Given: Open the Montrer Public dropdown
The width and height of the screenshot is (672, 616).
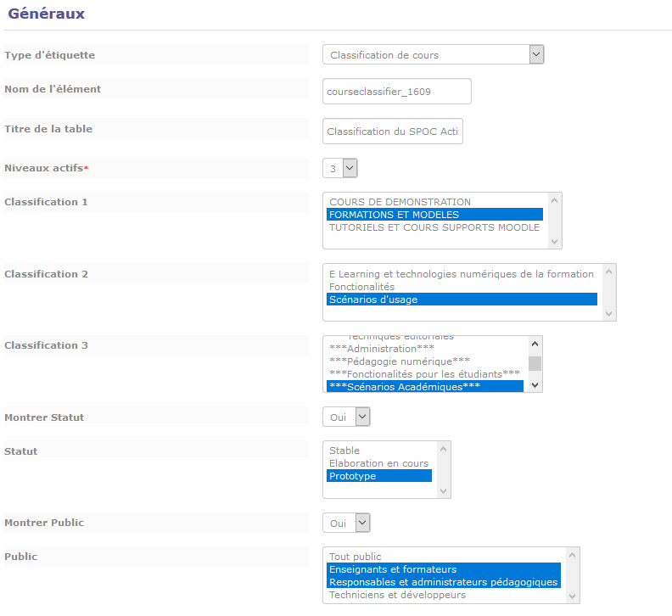Looking at the screenshot, I should 346,523.
